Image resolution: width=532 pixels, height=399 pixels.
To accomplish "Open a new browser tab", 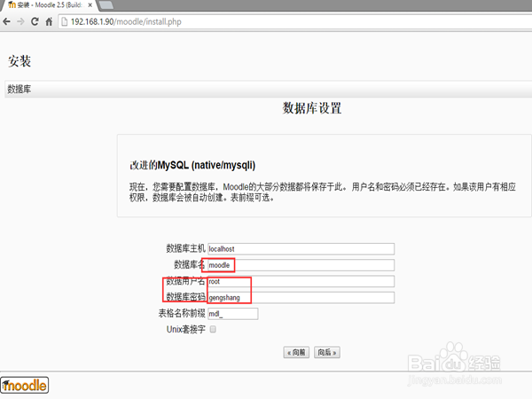I will coord(106,4).
